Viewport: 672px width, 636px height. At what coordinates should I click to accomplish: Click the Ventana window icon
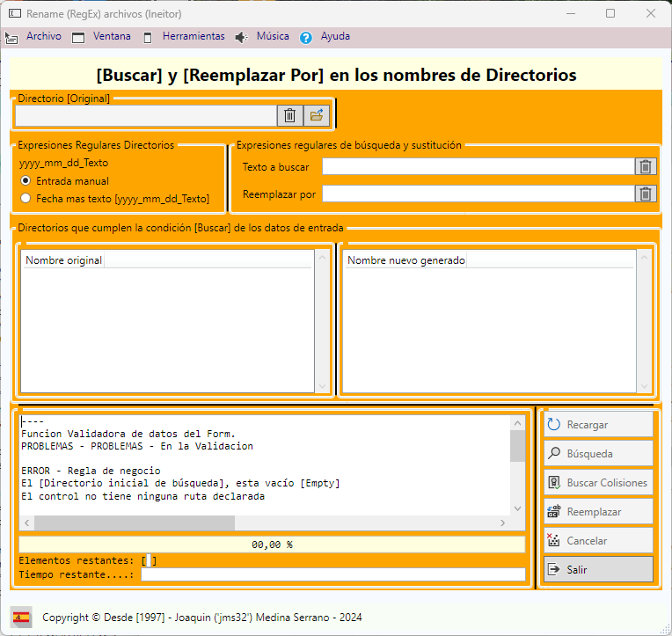[x=78, y=38]
